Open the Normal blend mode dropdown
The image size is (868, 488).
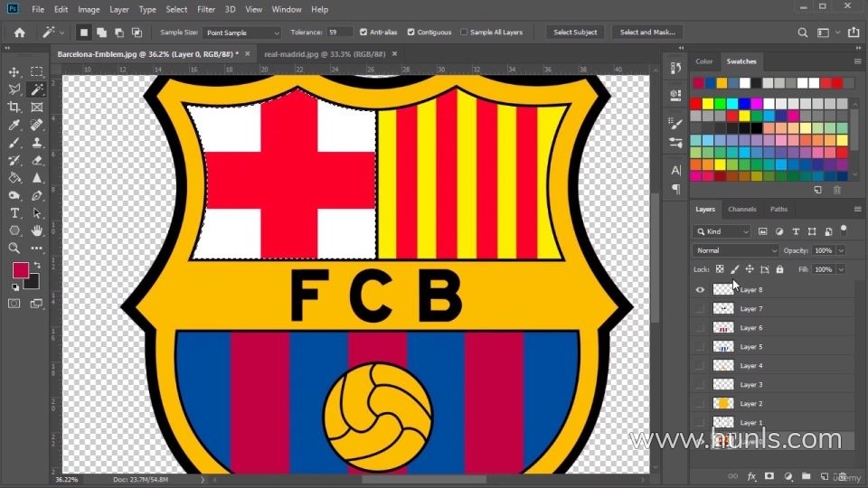(735, 250)
